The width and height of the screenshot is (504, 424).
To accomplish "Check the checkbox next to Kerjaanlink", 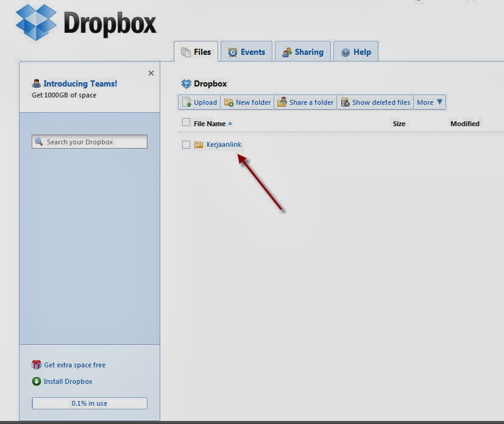I will [186, 144].
